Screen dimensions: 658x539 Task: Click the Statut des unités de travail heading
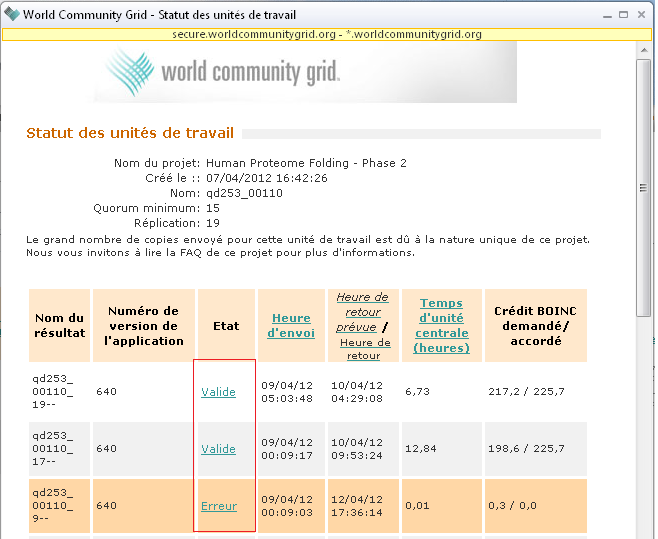point(130,133)
